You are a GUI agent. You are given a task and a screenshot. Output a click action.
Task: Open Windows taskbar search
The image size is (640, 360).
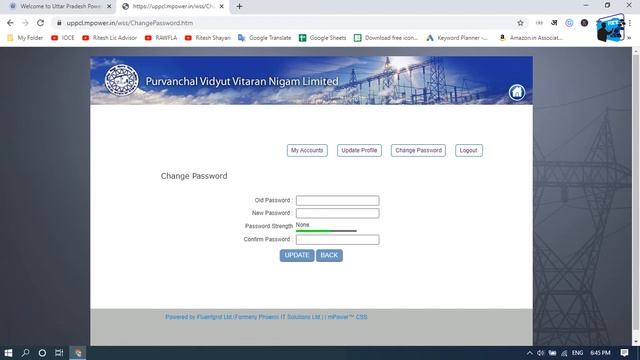(x=25, y=353)
